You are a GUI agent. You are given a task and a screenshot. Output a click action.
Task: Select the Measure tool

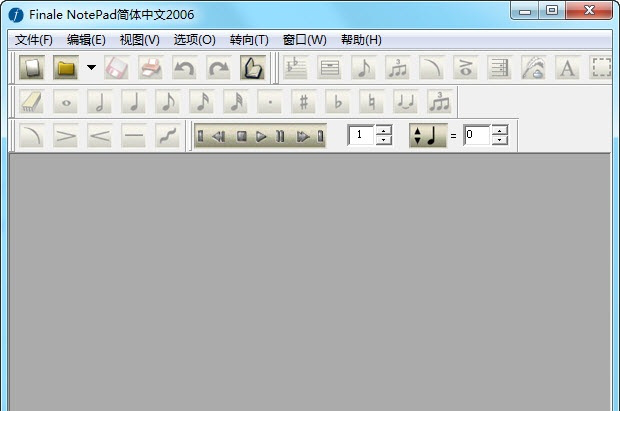tap(330, 68)
